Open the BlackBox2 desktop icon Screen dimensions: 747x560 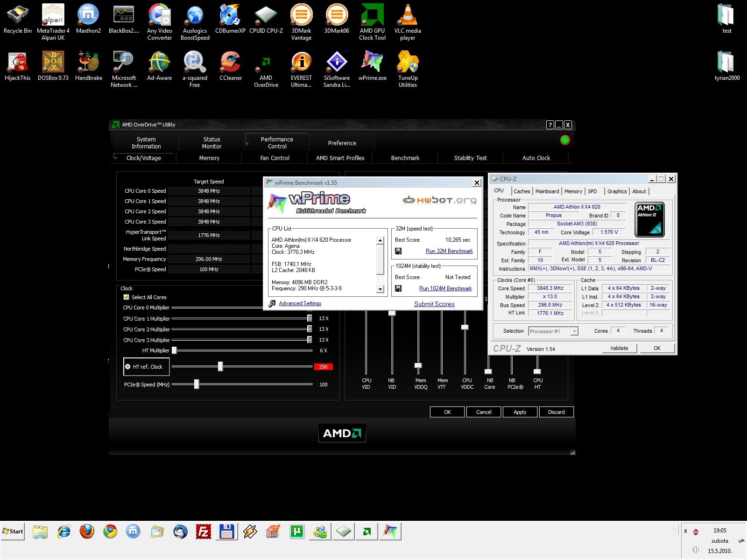124,19
